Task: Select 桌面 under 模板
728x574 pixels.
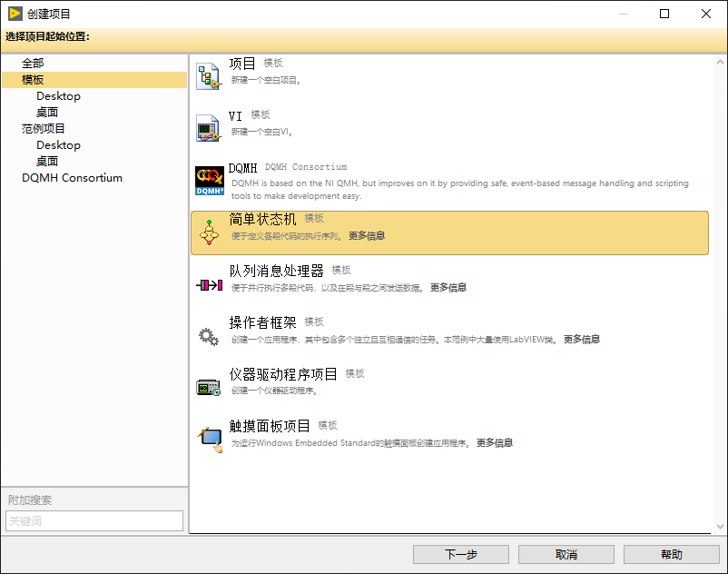Action: point(47,113)
